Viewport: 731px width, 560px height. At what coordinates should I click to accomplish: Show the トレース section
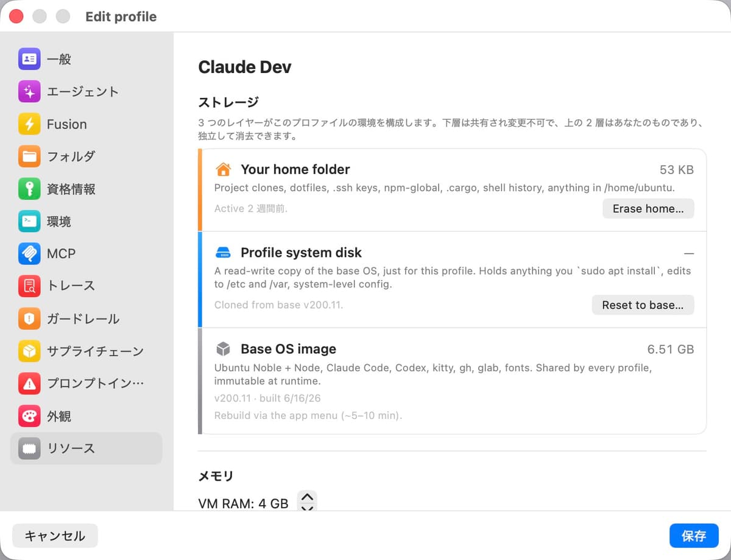click(x=87, y=285)
